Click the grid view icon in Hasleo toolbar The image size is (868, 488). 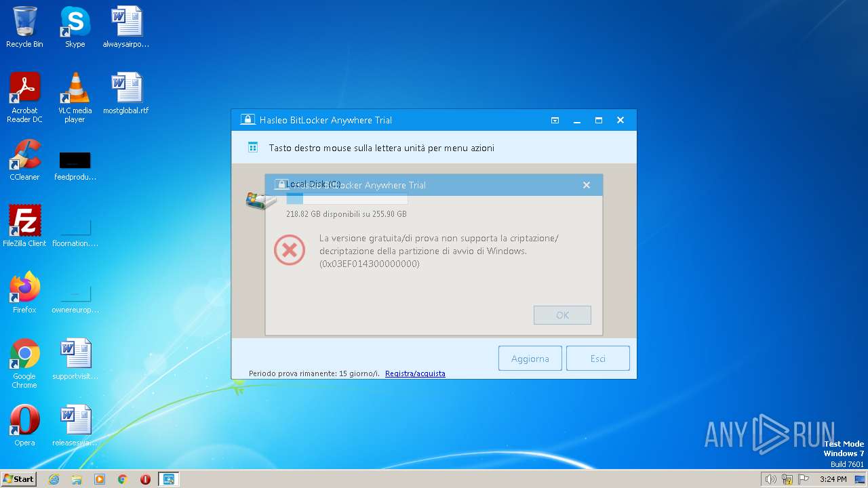click(x=253, y=147)
